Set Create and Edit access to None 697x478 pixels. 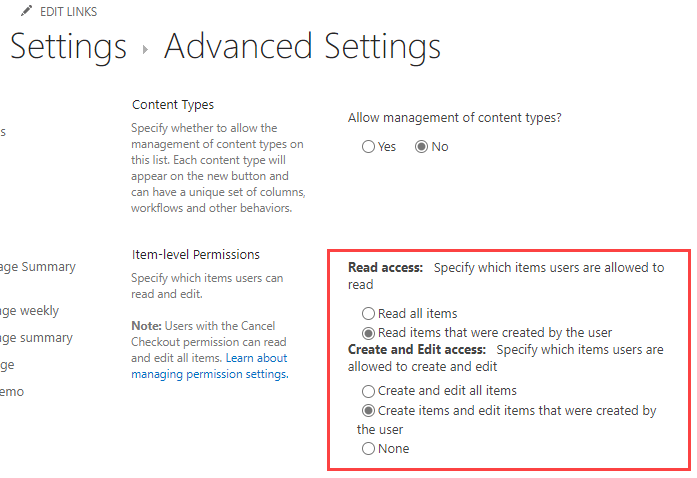pyautogui.click(x=369, y=449)
